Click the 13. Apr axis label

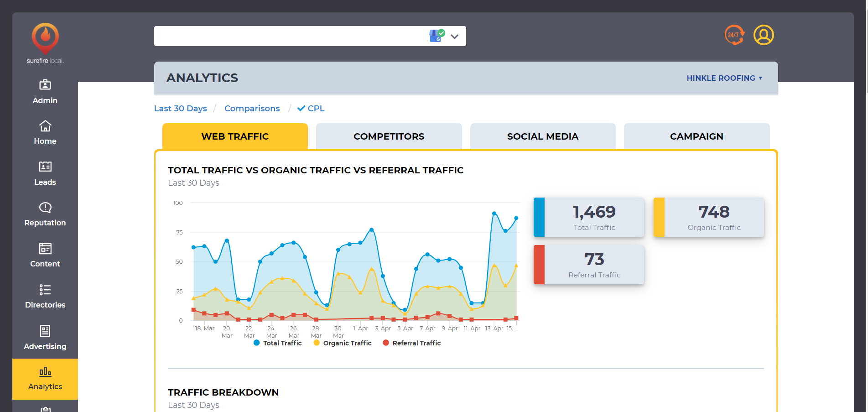click(494, 329)
